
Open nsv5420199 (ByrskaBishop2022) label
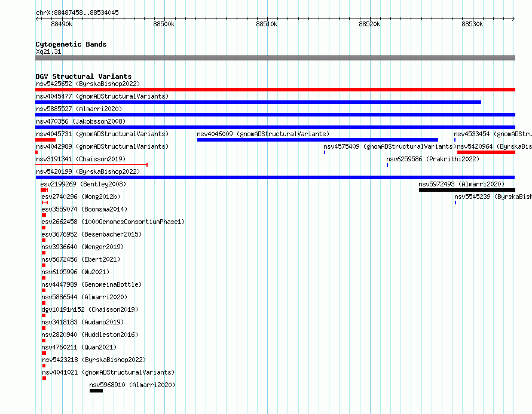(x=88, y=171)
